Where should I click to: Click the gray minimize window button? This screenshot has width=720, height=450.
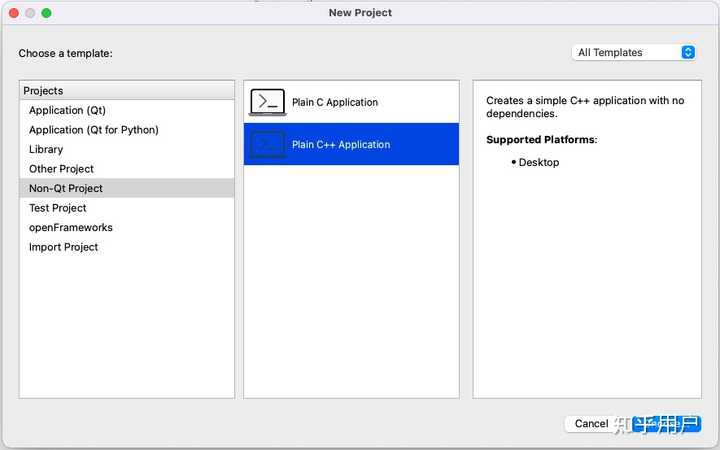point(30,13)
